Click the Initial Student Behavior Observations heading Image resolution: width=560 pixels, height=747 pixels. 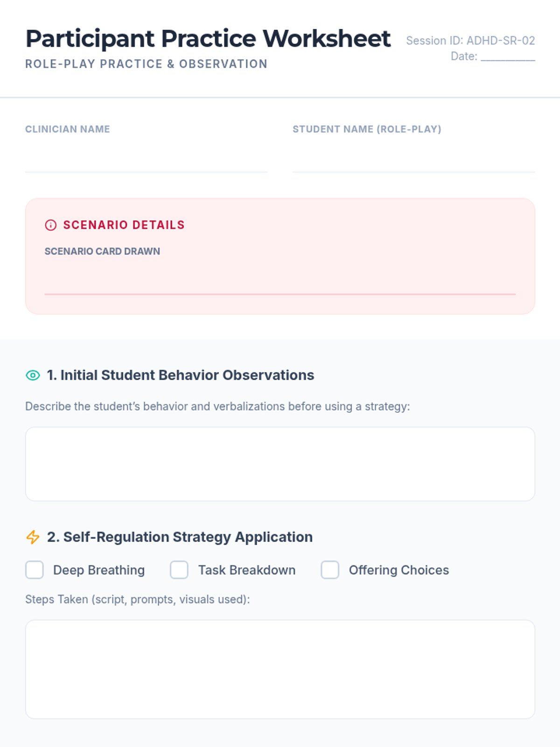pos(181,375)
